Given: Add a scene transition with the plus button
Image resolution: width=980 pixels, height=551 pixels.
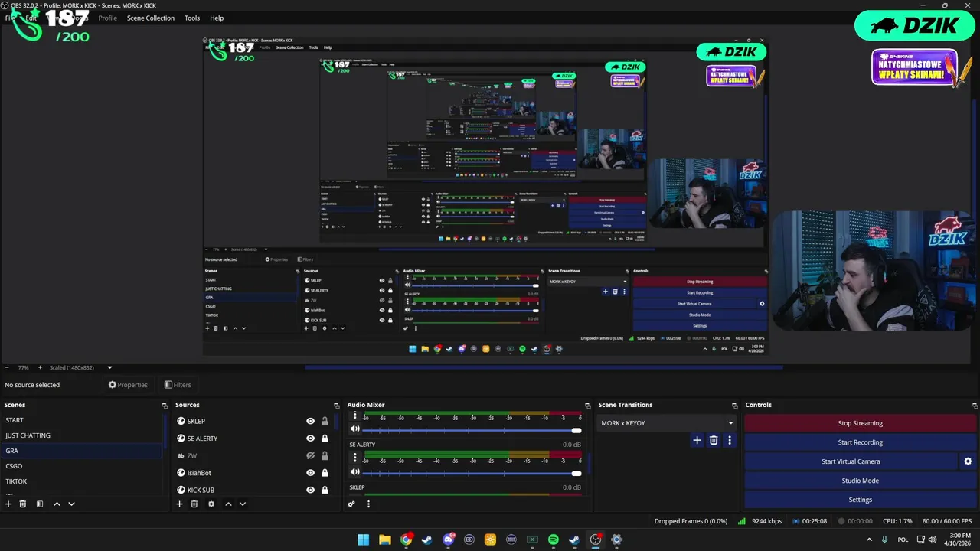Looking at the screenshot, I should (x=697, y=440).
